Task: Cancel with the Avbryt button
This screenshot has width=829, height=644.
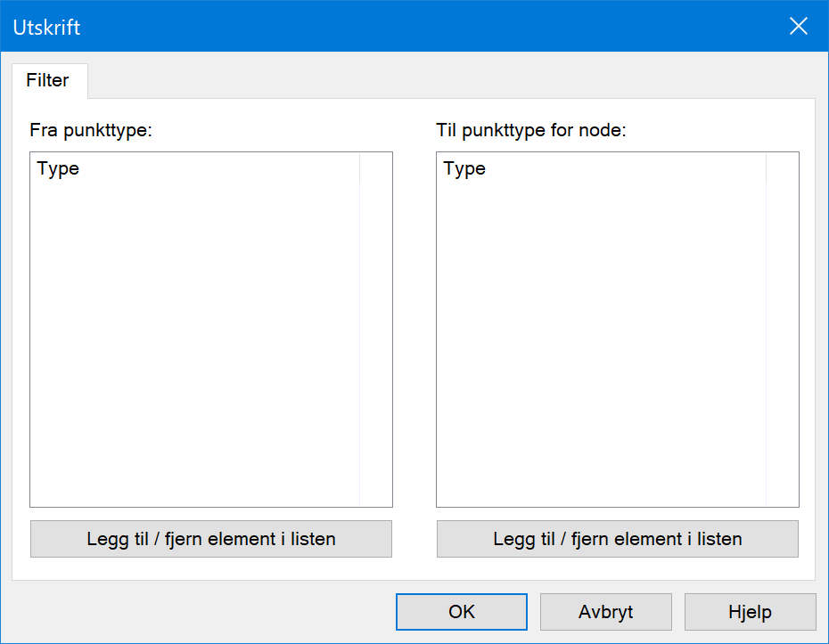Action: [606, 612]
